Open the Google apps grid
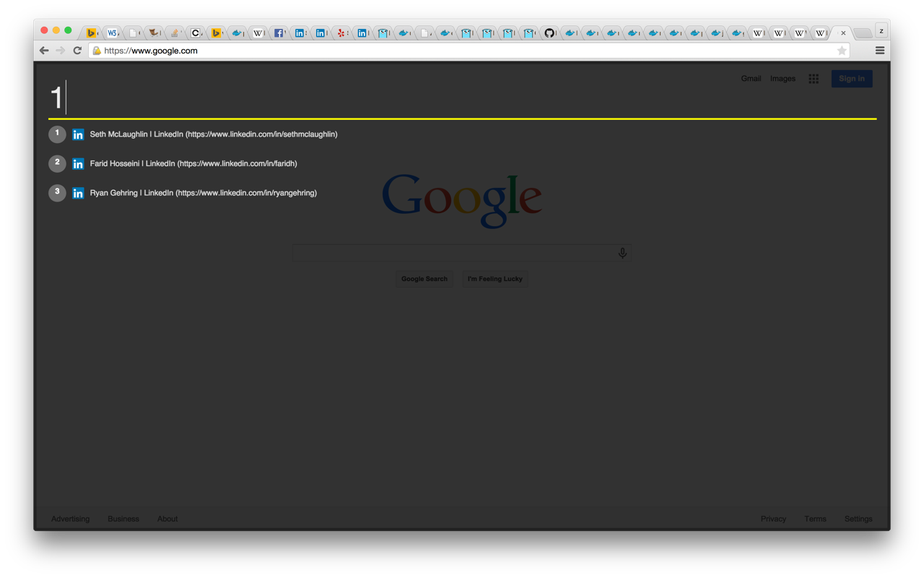Screen dimensions: 924x578 pos(814,79)
